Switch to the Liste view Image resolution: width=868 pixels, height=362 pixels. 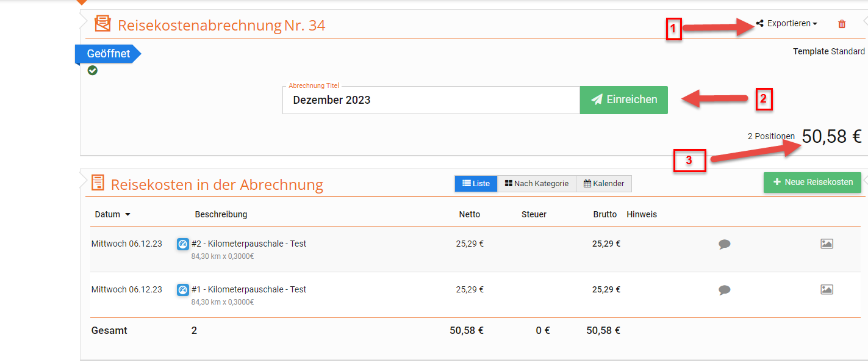476,184
